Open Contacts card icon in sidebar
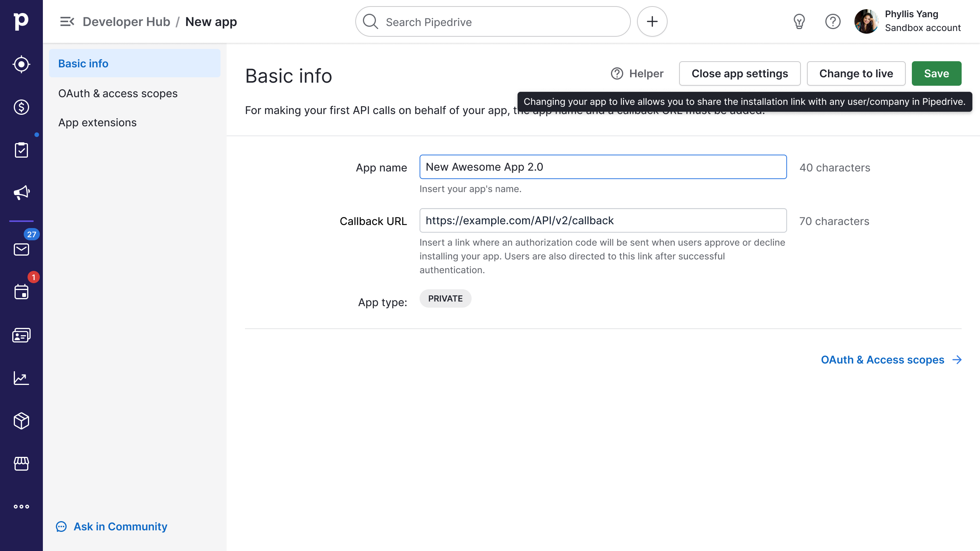Image resolution: width=980 pixels, height=551 pixels. pos(21,335)
